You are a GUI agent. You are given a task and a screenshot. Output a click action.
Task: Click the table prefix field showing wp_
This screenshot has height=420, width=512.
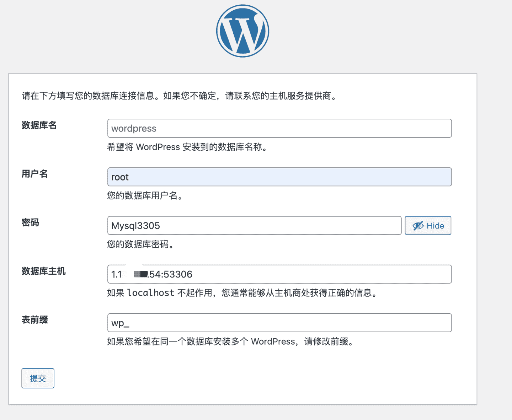click(279, 323)
